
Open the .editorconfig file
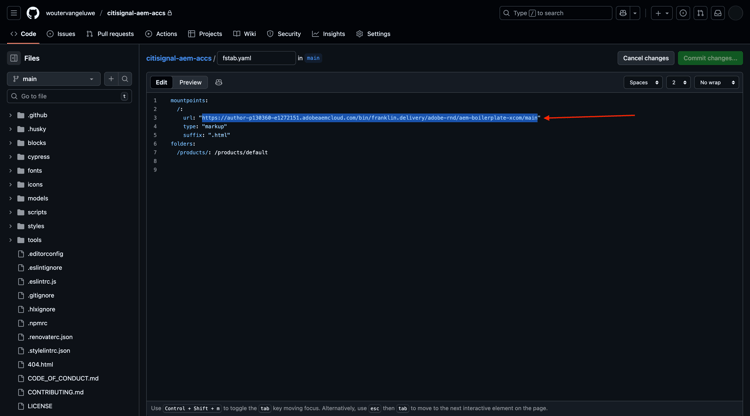pos(45,254)
